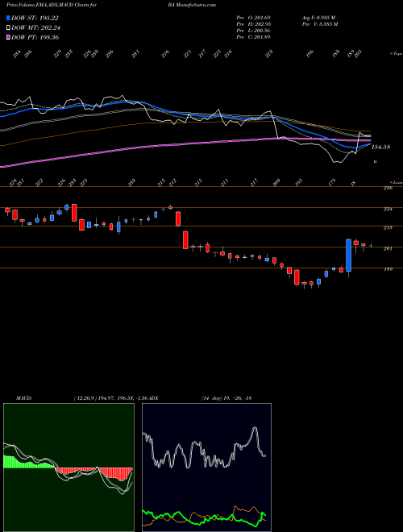Click the 189 price axis label

click(388, 269)
